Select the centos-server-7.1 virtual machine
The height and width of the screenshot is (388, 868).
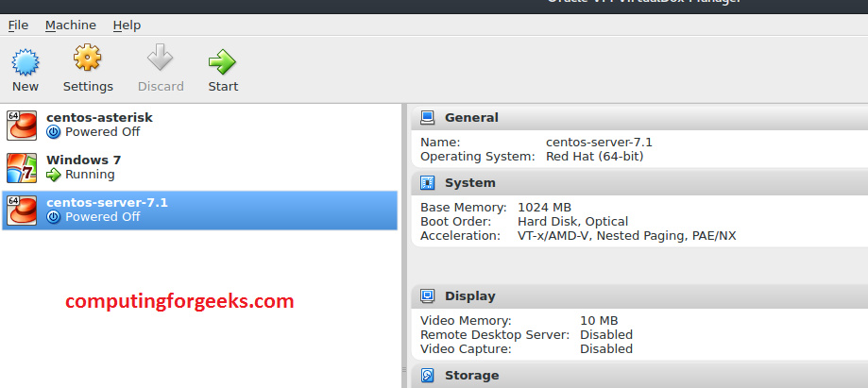pyautogui.click(x=199, y=211)
